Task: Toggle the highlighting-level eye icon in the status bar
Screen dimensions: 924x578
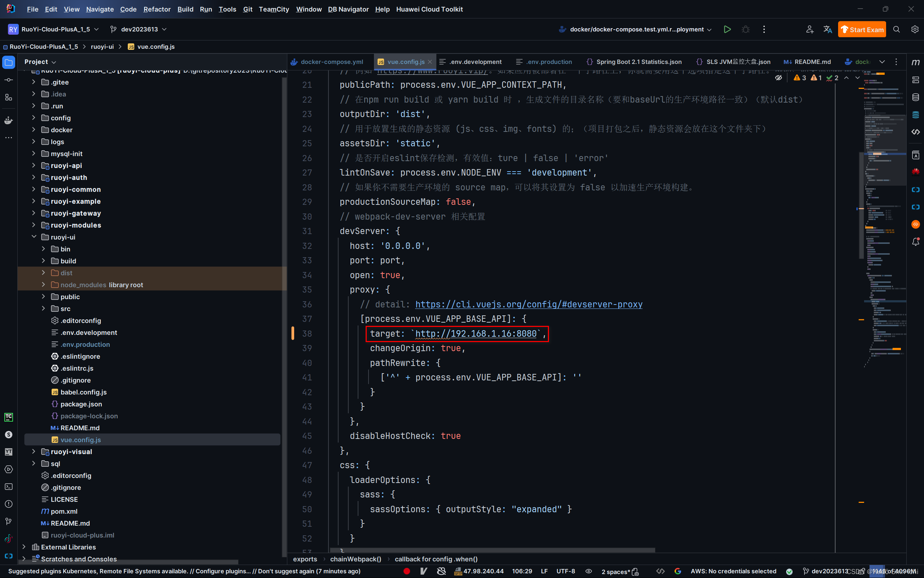Action: (x=589, y=571)
